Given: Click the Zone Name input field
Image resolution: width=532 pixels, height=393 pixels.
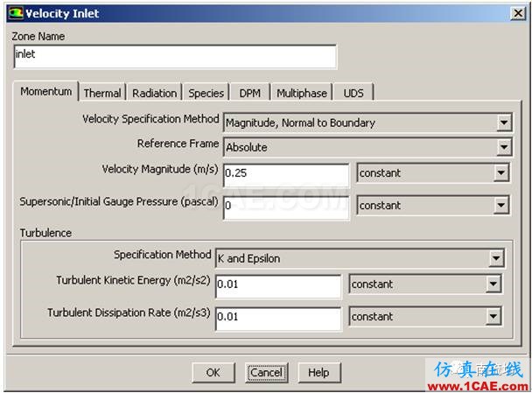Looking at the screenshot, I should pyautogui.click(x=175, y=57).
